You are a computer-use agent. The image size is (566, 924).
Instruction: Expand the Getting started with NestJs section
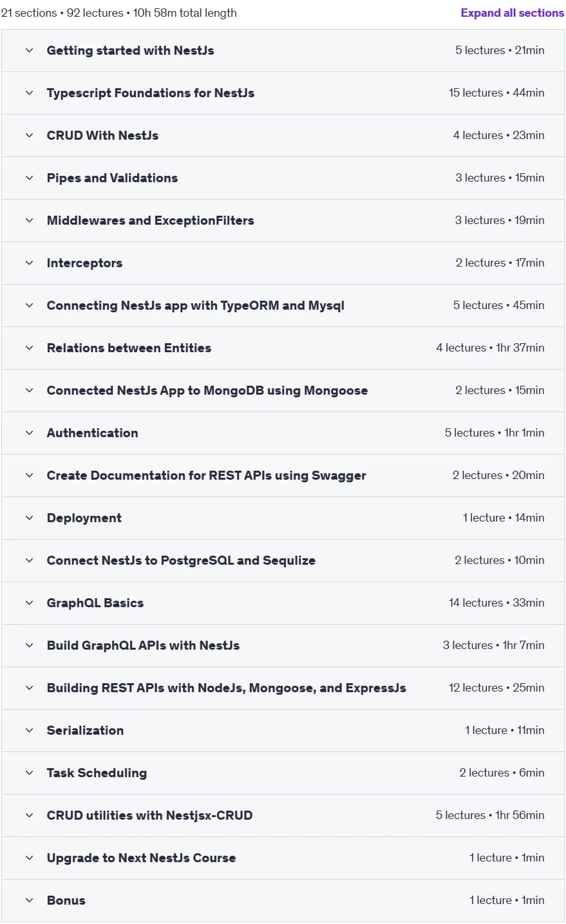point(283,50)
